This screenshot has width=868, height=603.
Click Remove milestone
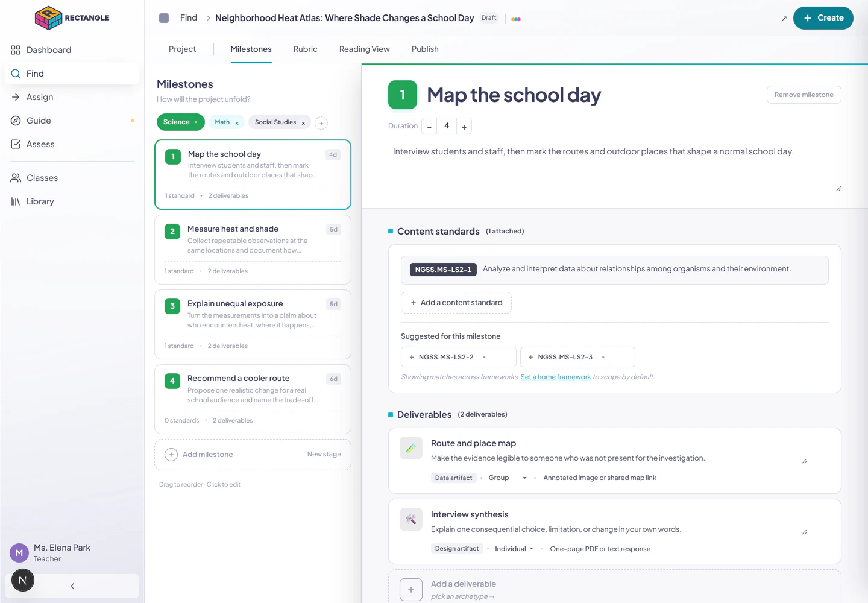tap(804, 95)
